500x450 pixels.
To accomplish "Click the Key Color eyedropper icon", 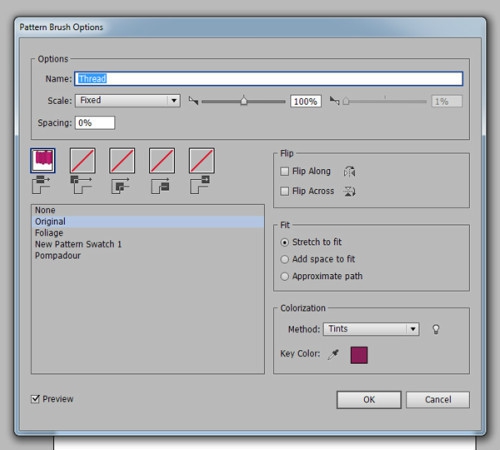I will coord(333,354).
